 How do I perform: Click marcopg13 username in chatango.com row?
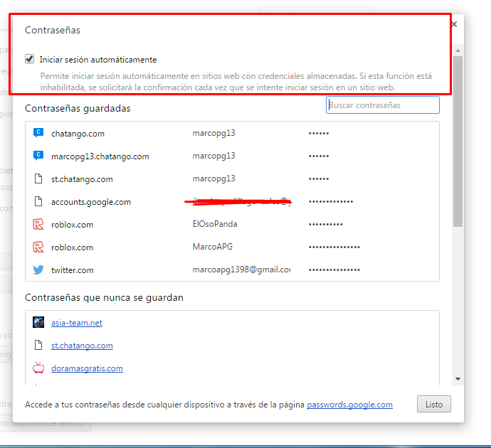point(214,133)
